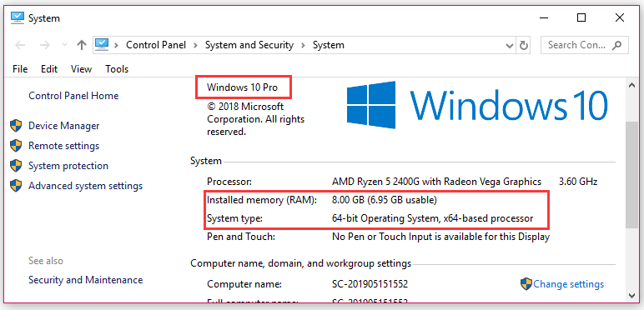This screenshot has height=310, width=644.
Task: Click the System window title icon
Action: pyautogui.click(x=18, y=17)
